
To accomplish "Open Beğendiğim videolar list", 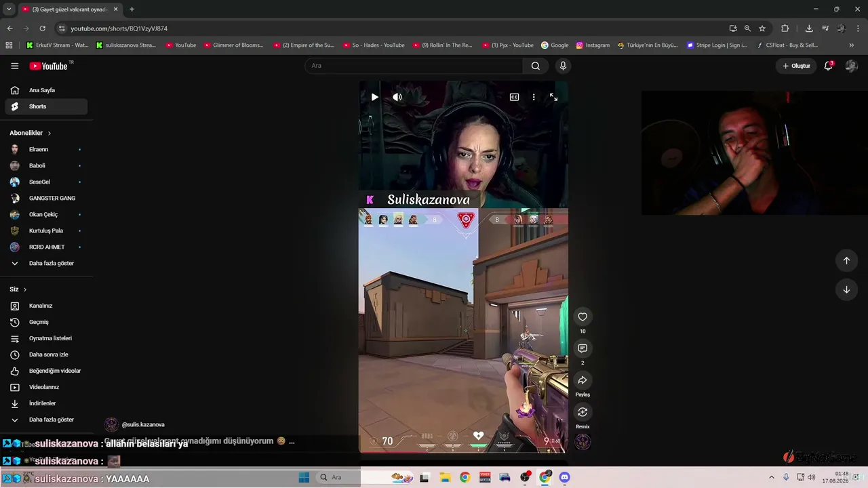I will point(46,371).
